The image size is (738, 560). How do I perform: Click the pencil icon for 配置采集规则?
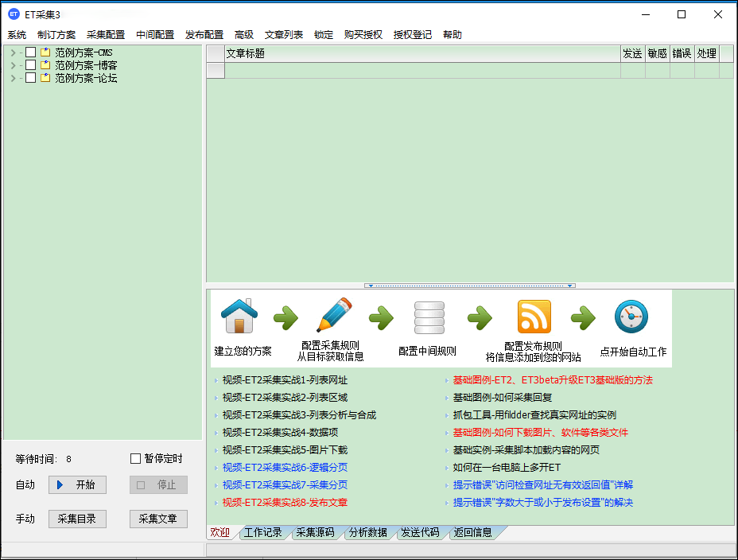[334, 315]
